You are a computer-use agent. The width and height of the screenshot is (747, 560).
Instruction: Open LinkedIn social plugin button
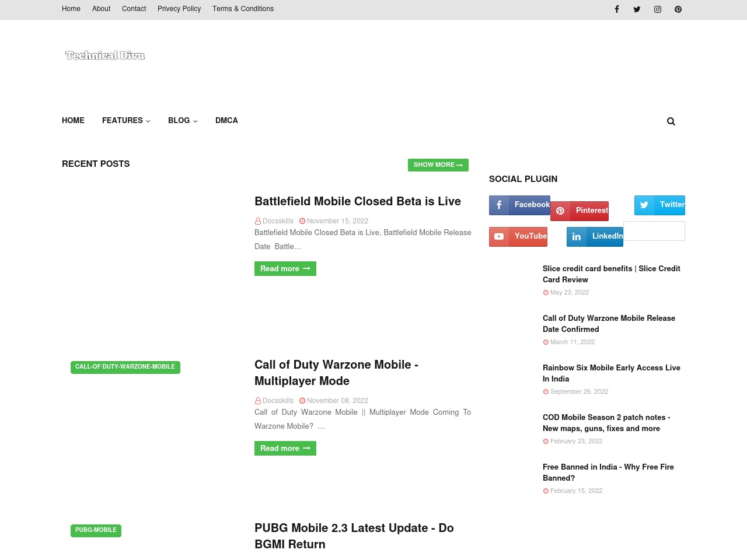595,237
